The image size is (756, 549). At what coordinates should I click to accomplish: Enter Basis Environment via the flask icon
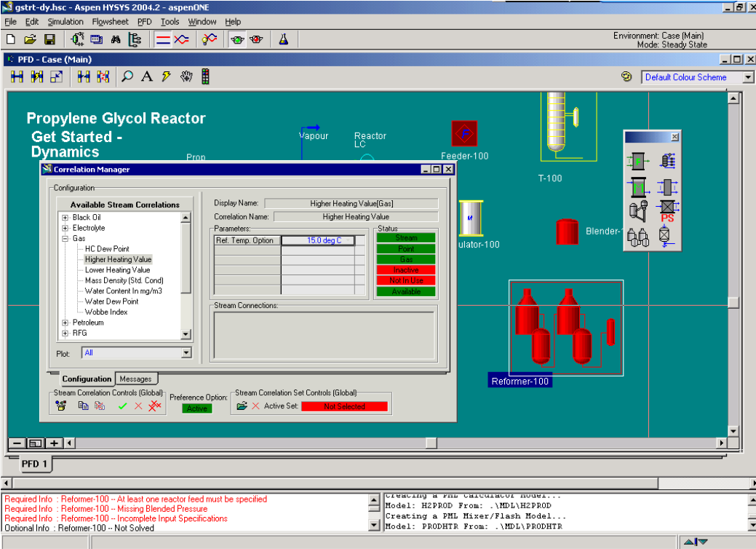(284, 39)
